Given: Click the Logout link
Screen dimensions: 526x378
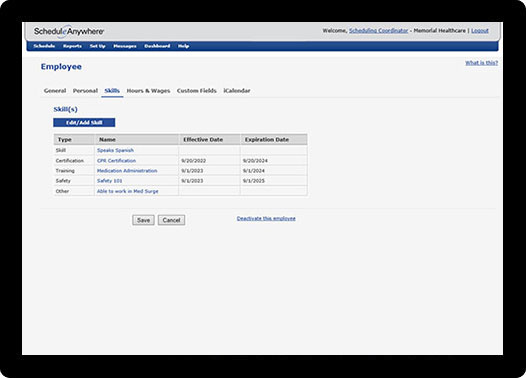Looking at the screenshot, I should pyautogui.click(x=480, y=31).
